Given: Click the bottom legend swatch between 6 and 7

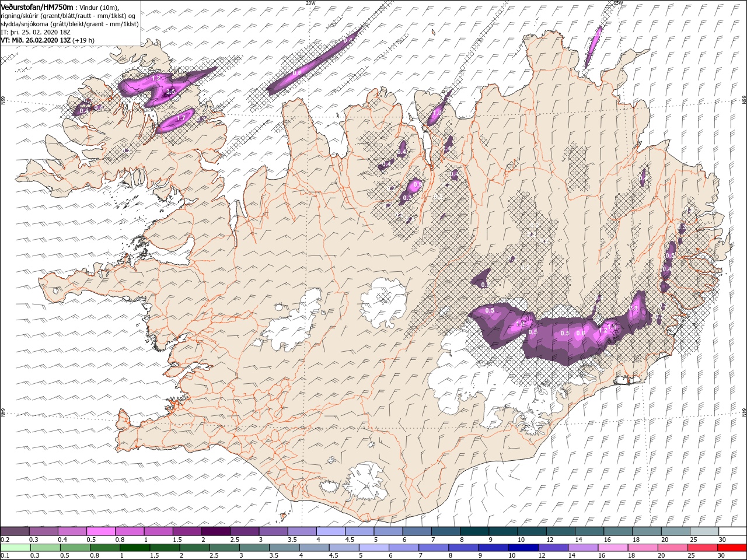Looking at the screenshot, I should (402, 548).
